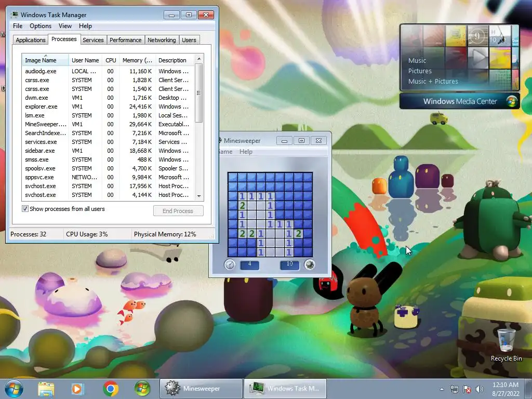Viewport: 532px width, 399px height.
Task: Click process list scroll up arrow
Action: point(199,59)
